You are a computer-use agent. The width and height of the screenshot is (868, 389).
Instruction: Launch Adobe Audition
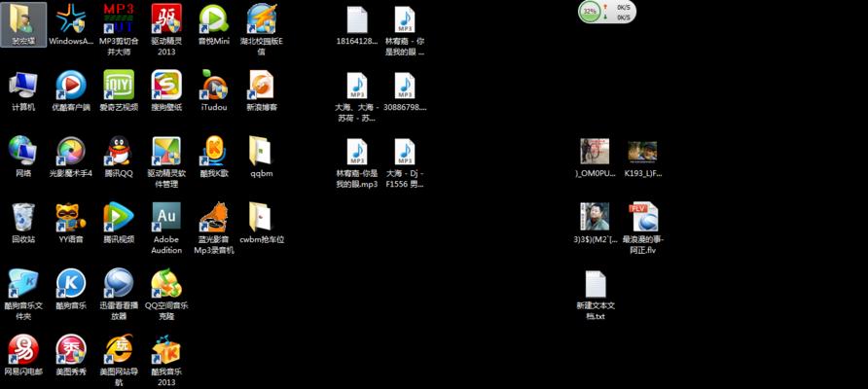166,228
